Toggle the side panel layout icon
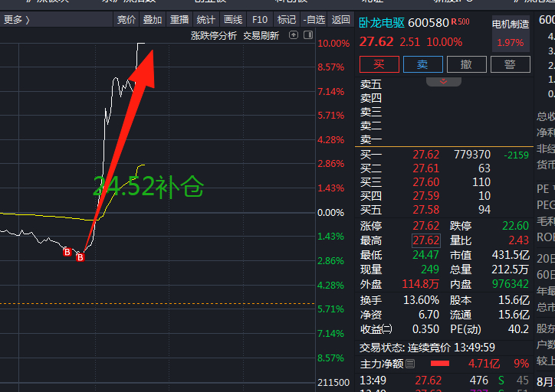The image size is (555, 392). pyautogui.click(x=308, y=35)
